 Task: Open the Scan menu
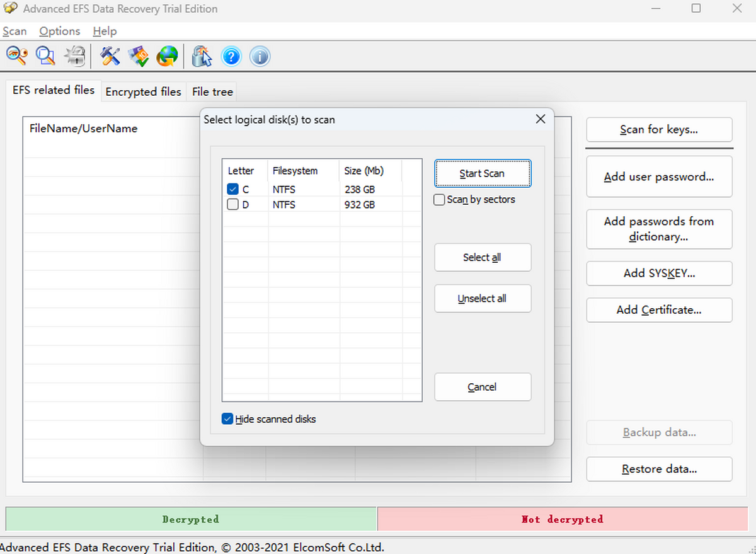(x=14, y=31)
